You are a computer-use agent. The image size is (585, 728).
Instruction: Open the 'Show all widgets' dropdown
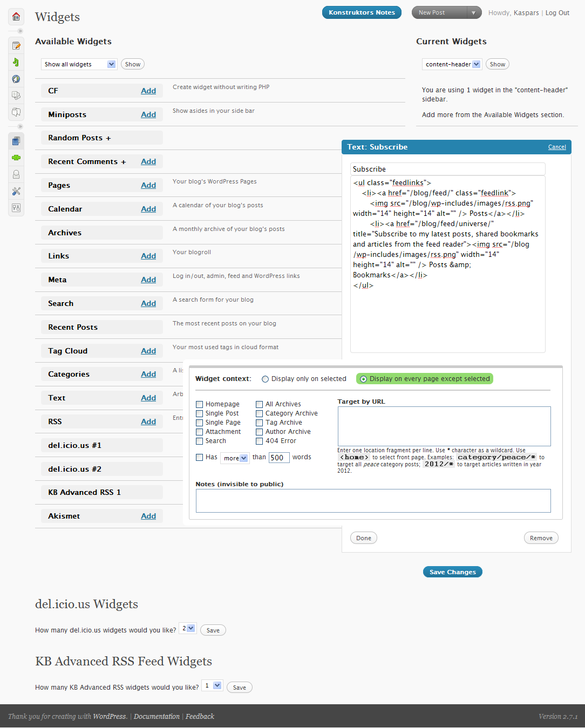pos(79,64)
